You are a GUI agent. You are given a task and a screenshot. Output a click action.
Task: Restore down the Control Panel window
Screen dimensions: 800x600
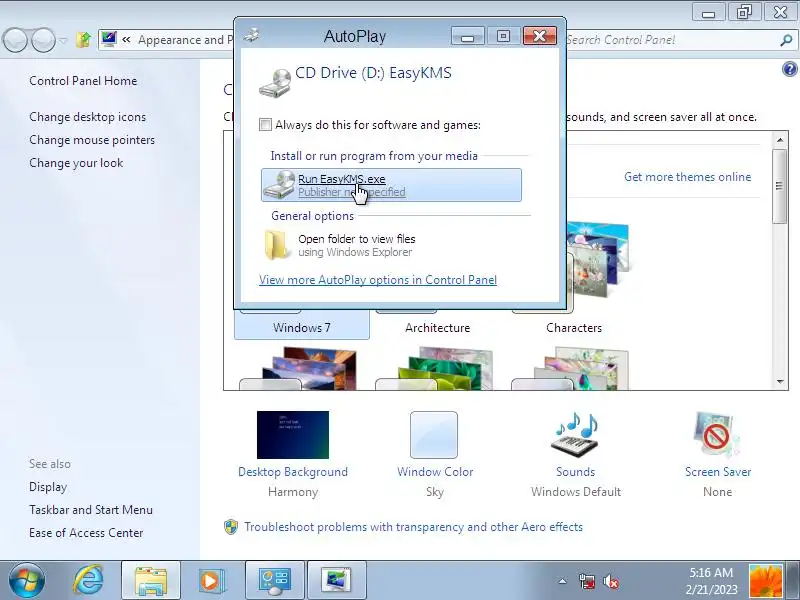pyautogui.click(x=744, y=12)
